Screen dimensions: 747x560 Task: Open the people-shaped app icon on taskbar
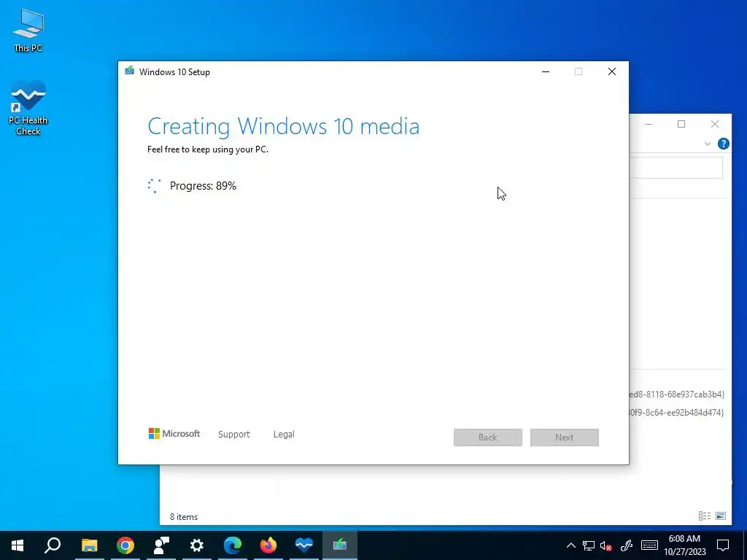point(161,545)
